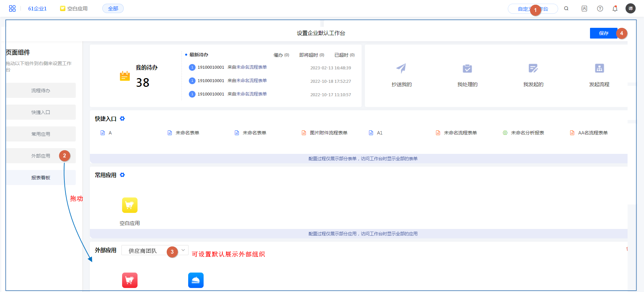
Task: Click the 保存 button
Action: [603, 33]
